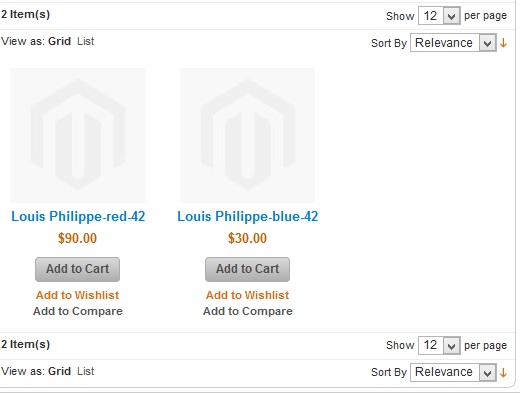This screenshot has width=520, height=393.
Task: Add Louis Philippe-red-42 to cart
Action: pos(77,269)
